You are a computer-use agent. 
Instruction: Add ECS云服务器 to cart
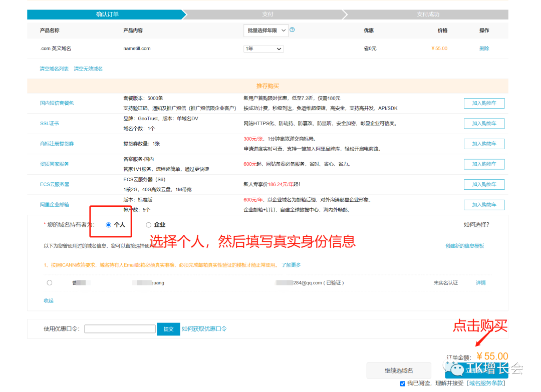pyautogui.click(x=484, y=184)
